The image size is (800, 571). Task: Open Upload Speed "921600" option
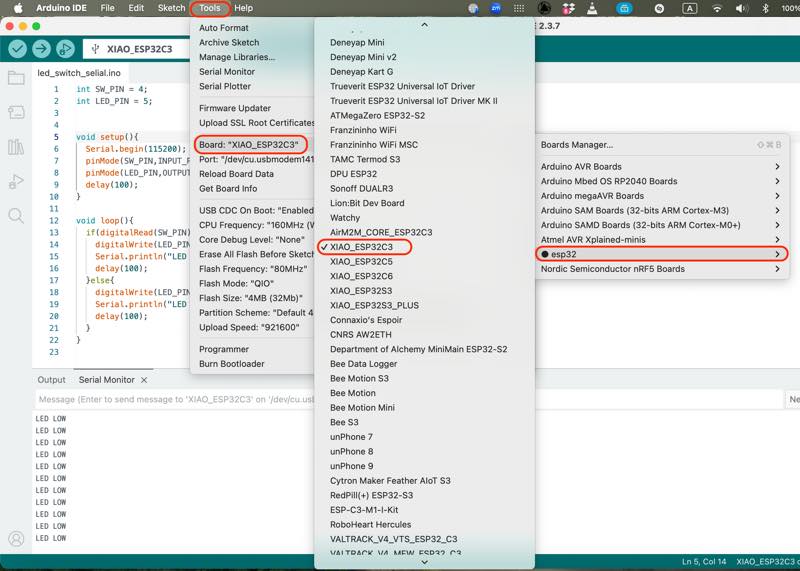pyautogui.click(x=249, y=327)
